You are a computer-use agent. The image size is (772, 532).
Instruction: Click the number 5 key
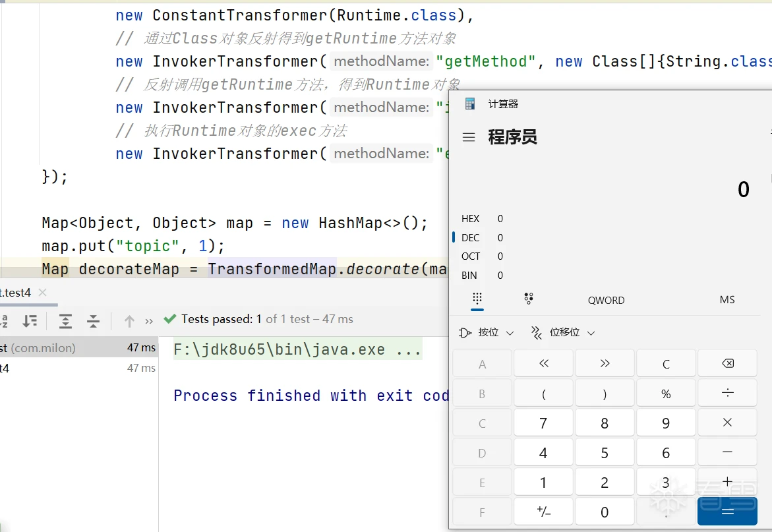coord(605,452)
